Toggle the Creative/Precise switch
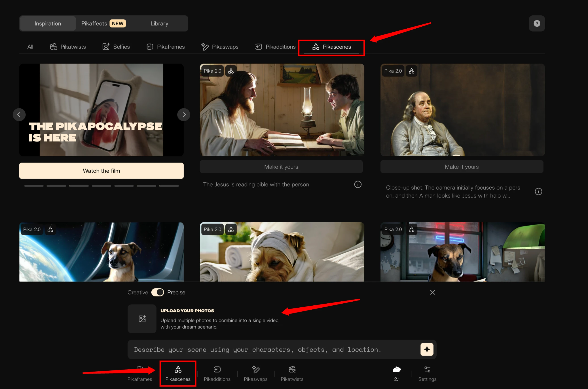Viewport: 588px width, 389px height. (x=158, y=292)
